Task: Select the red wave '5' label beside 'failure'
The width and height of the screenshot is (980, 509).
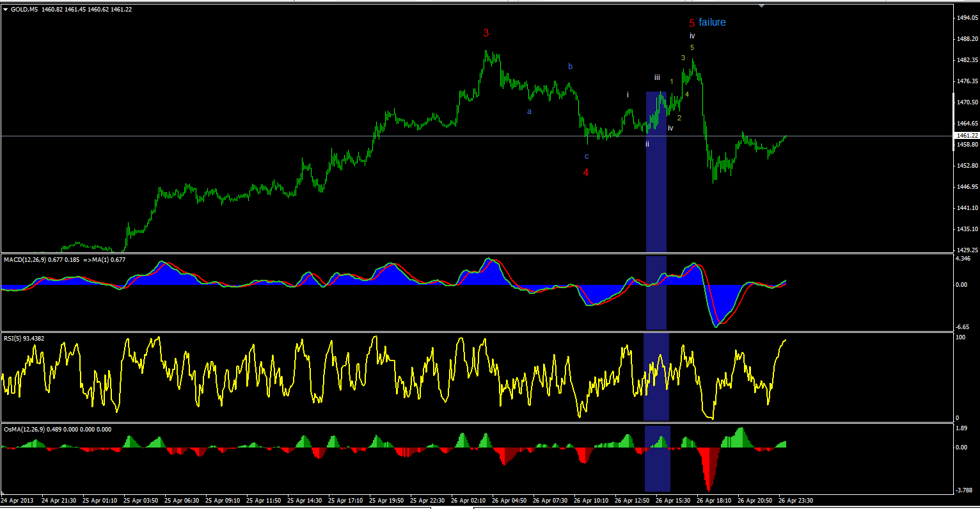Action: click(x=692, y=23)
